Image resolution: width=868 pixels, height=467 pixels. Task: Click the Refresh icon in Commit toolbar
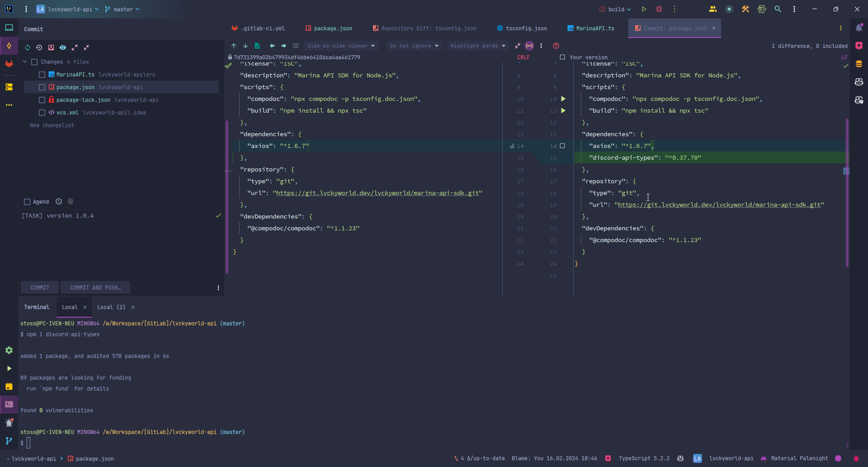coord(28,48)
